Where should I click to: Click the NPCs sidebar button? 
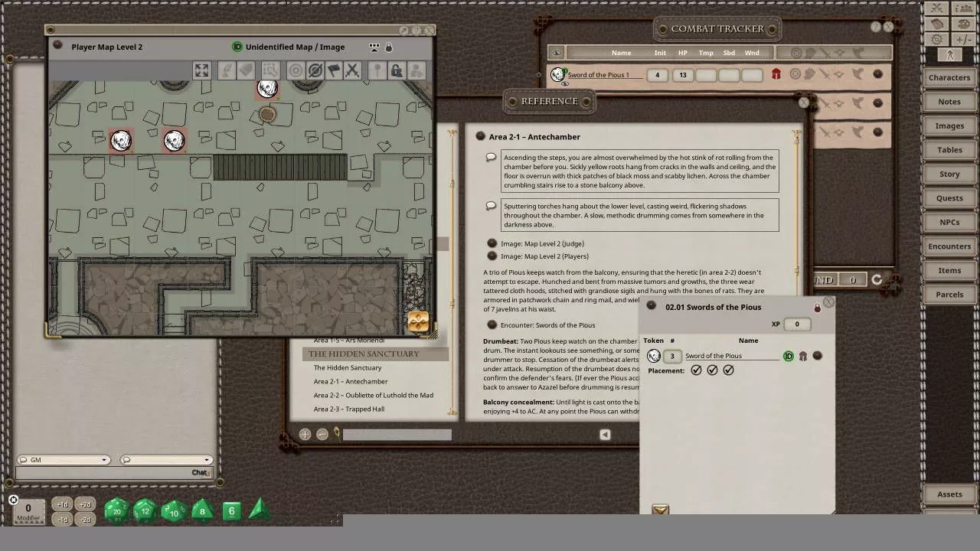949,222
